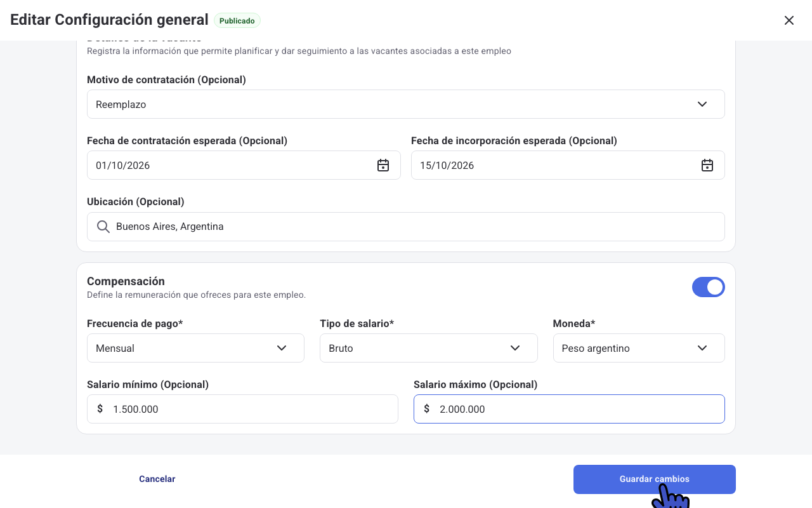Close the Editar Configuración general dialog

789,20
